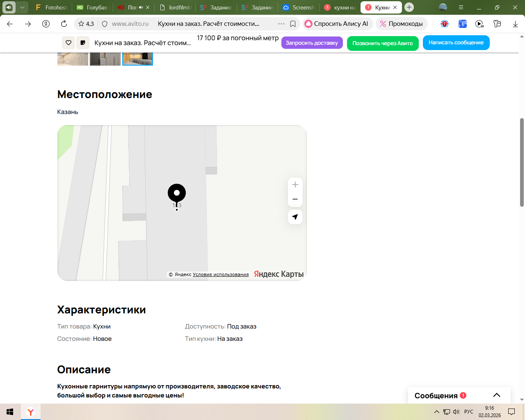The image size is (525, 420).
Task: Open address bar three-dots menu
Action: pyautogui.click(x=281, y=24)
